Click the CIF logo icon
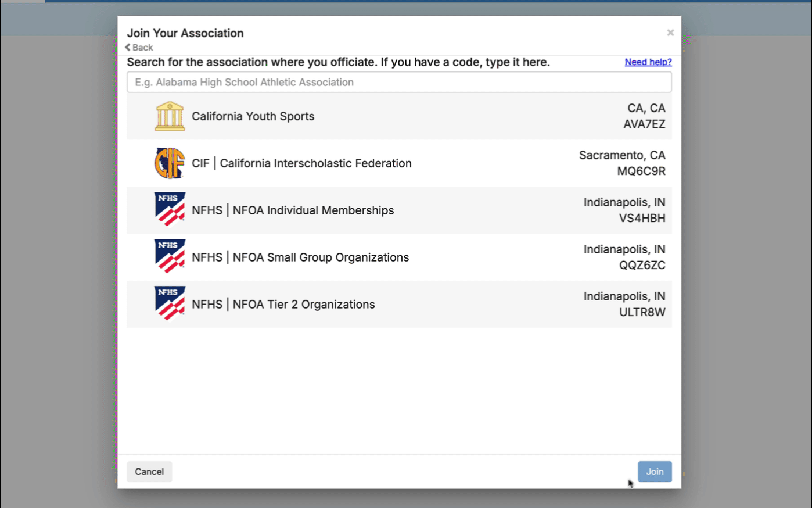The image size is (812, 508). tap(169, 163)
